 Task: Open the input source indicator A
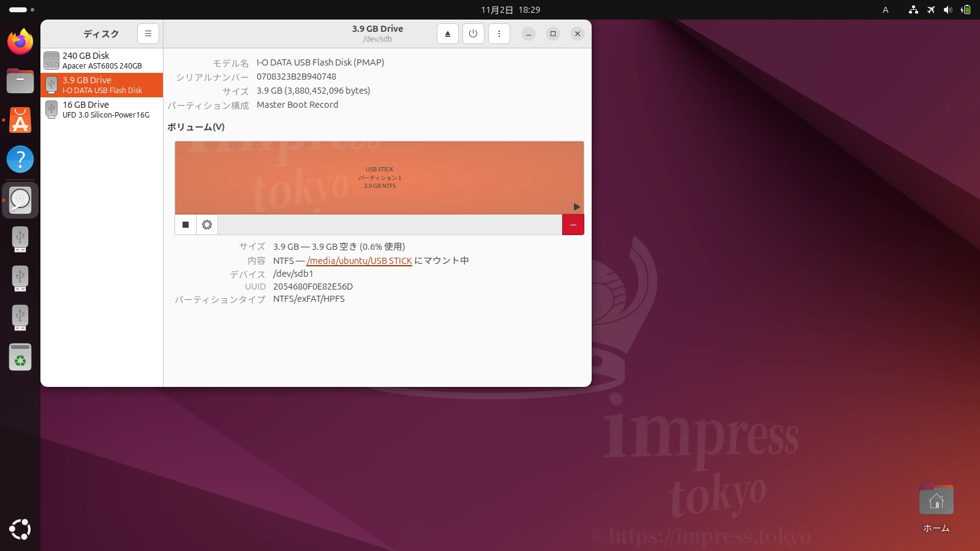885,10
